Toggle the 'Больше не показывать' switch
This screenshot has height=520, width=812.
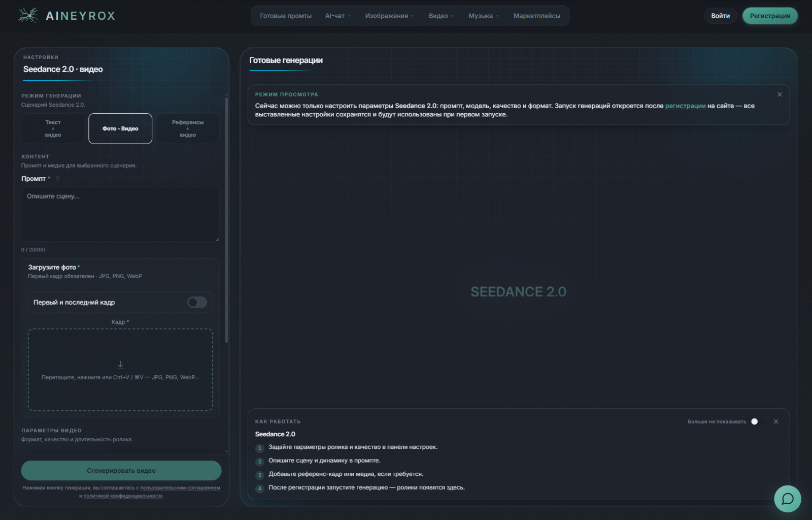point(757,421)
